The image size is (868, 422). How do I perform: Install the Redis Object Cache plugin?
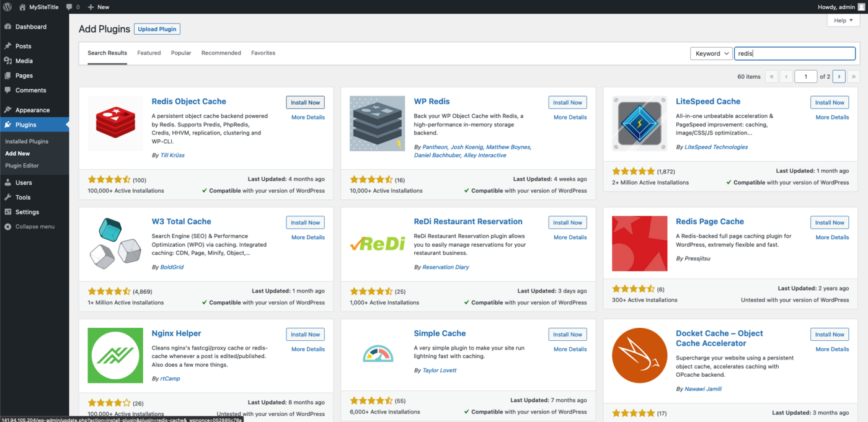[305, 102]
